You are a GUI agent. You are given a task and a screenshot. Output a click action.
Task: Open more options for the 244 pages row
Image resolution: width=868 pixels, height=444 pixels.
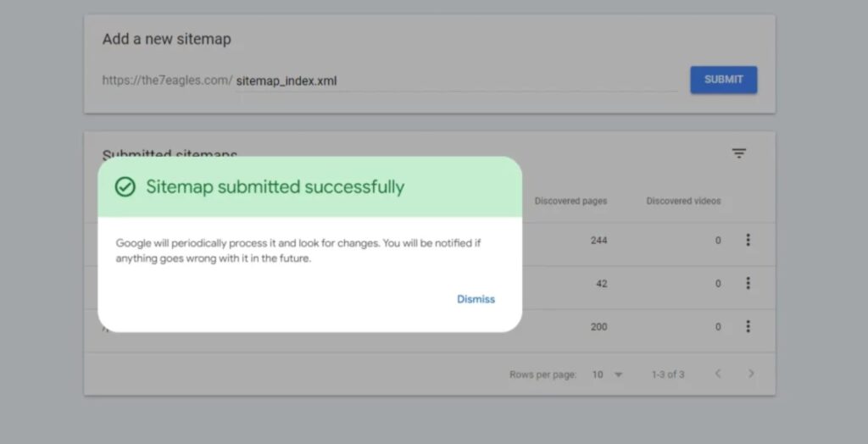[x=748, y=240]
